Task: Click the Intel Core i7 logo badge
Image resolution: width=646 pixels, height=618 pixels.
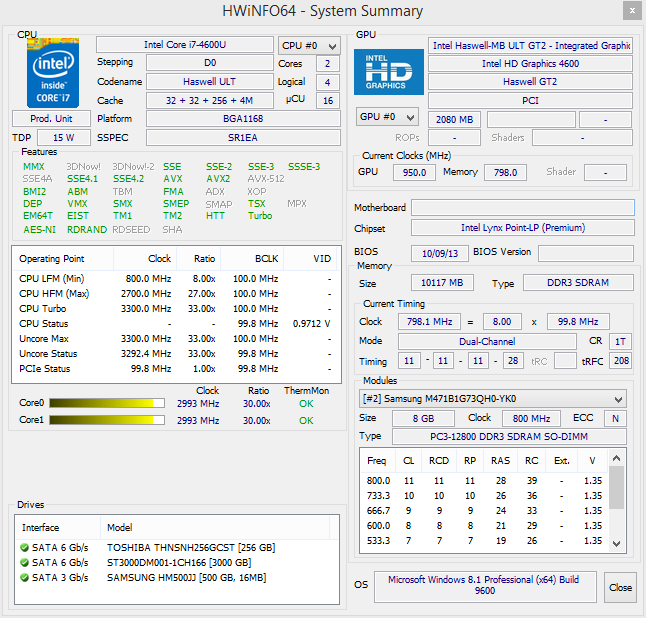Action: coord(53,73)
